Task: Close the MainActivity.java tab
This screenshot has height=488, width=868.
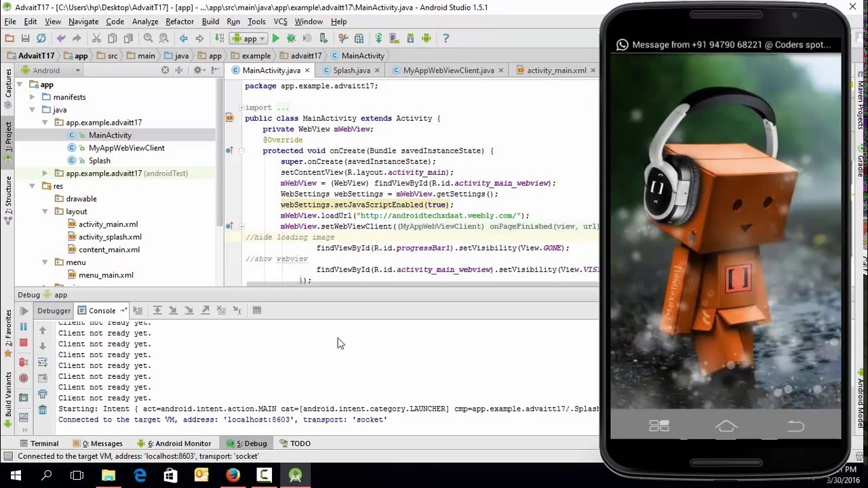Action: (307, 70)
